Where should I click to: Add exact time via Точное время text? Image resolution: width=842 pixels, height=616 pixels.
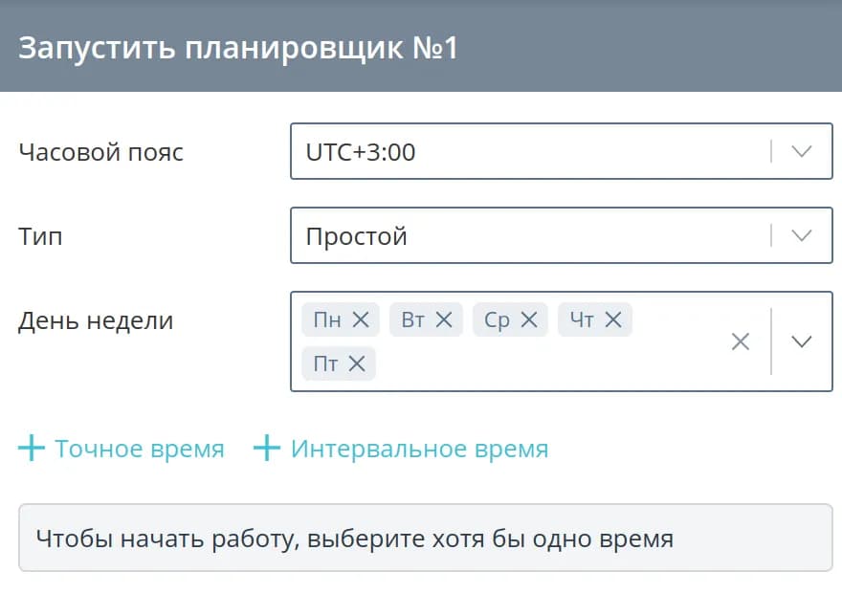[x=140, y=449]
